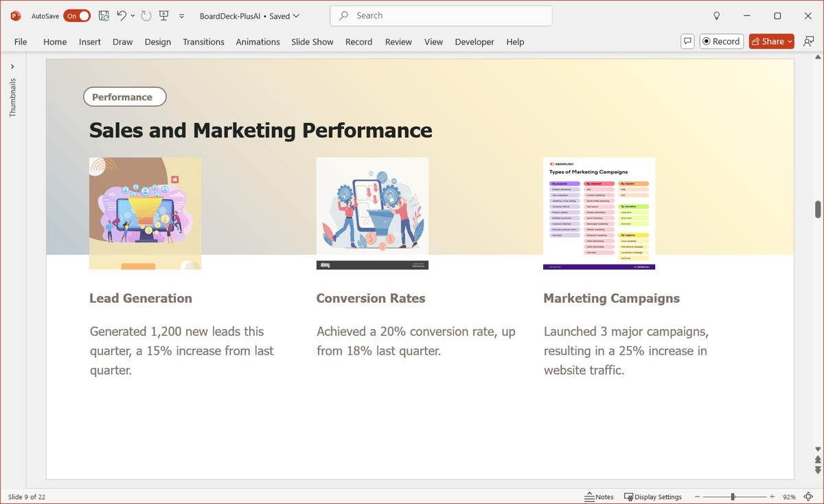Image resolution: width=824 pixels, height=504 pixels.
Task: Start presentation from beginning icon
Action: coord(163,16)
